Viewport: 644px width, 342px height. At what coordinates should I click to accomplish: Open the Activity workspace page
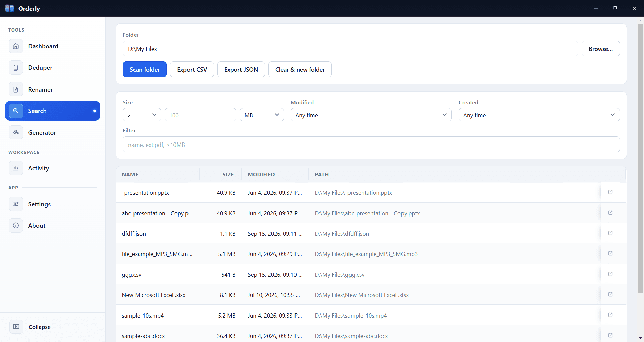53,168
